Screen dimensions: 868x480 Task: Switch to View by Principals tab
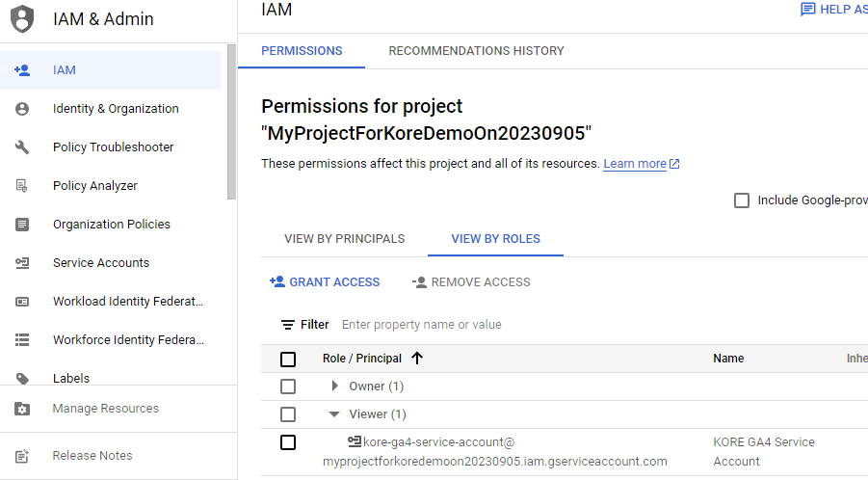point(344,239)
